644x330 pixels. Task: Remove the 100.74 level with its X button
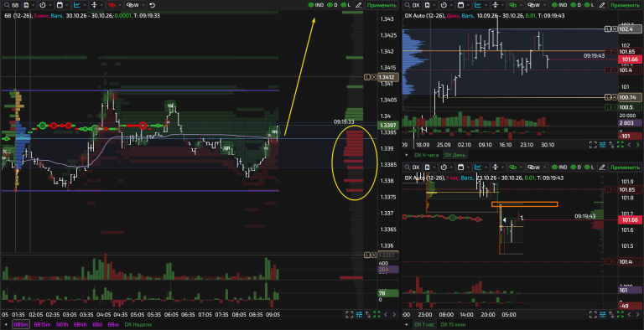615,97
